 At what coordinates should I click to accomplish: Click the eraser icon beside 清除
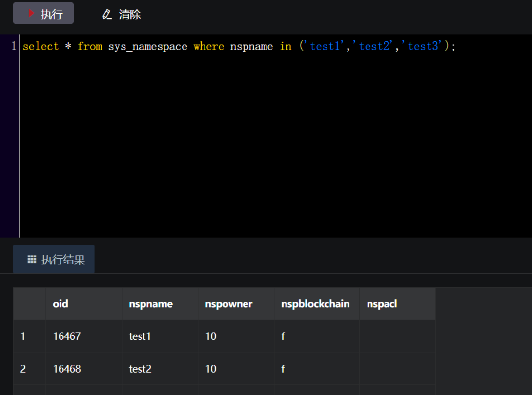point(107,14)
